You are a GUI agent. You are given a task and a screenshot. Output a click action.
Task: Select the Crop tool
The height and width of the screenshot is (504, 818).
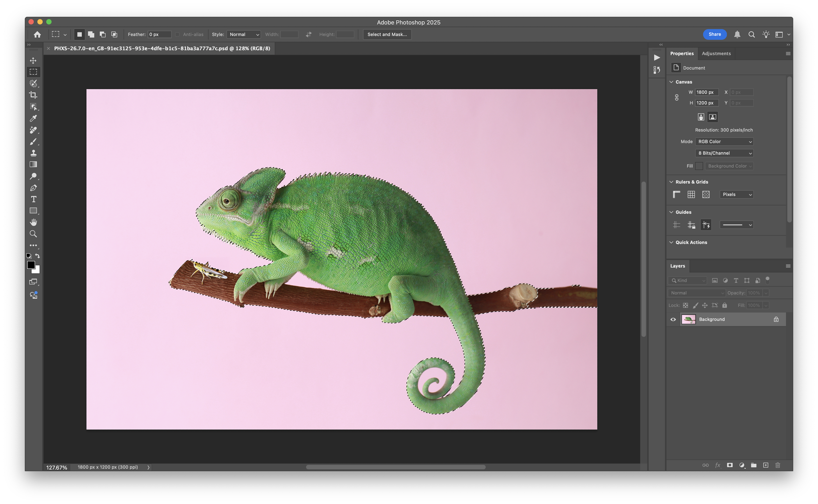point(33,95)
